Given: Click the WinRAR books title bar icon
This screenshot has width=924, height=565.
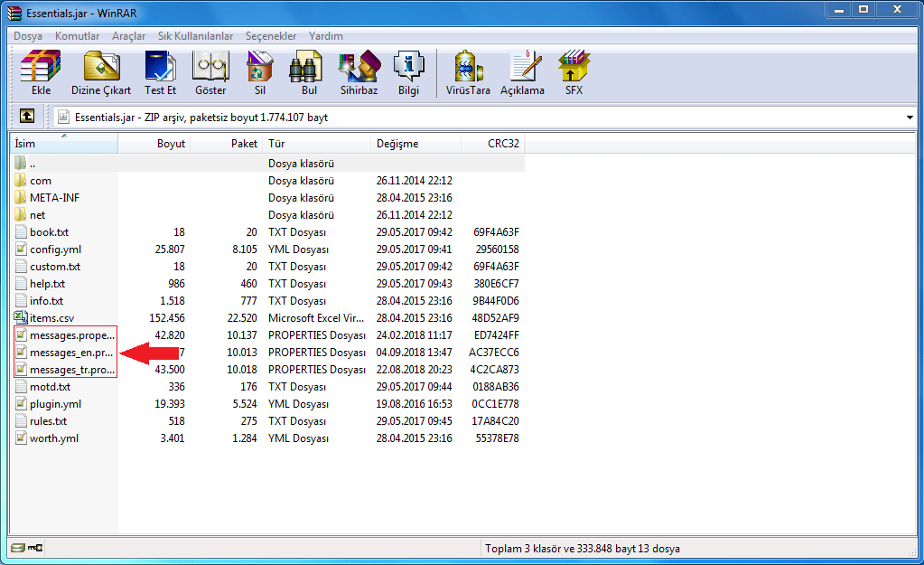Looking at the screenshot, I should click(x=14, y=13).
